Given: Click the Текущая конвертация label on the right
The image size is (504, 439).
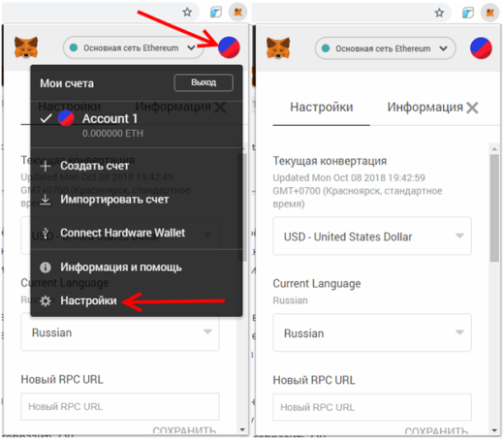Looking at the screenshot, I should coord(330,161).
